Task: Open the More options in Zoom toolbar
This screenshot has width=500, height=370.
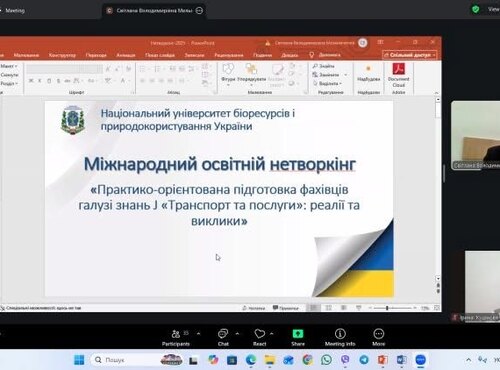Action: [x=379, y=337]
